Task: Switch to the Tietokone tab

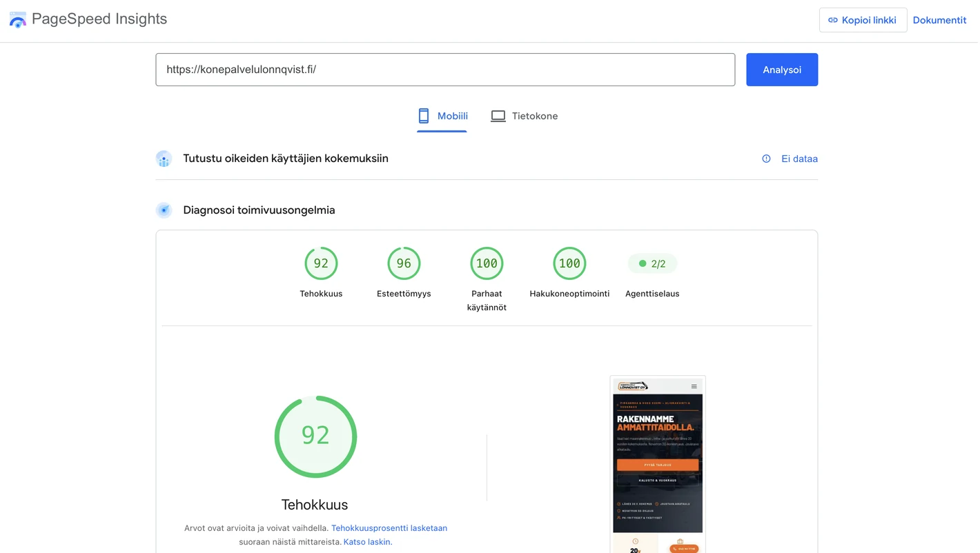Action: pos(525,116)
